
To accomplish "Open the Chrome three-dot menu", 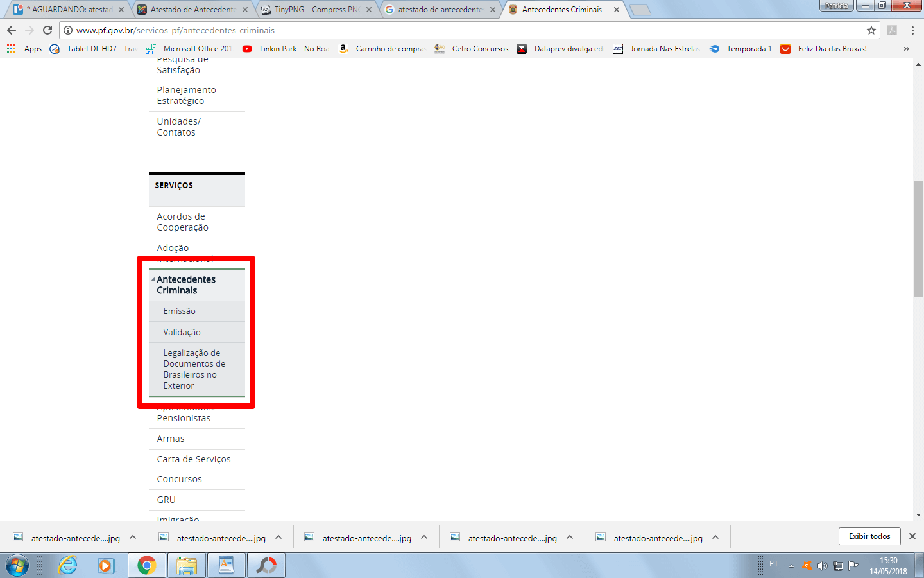I will click(912, 30).
